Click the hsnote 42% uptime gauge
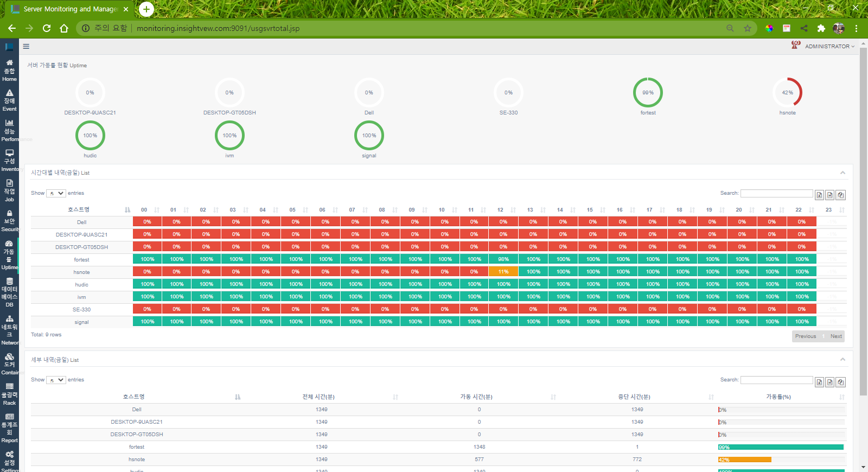 click(x=787, y=93)
